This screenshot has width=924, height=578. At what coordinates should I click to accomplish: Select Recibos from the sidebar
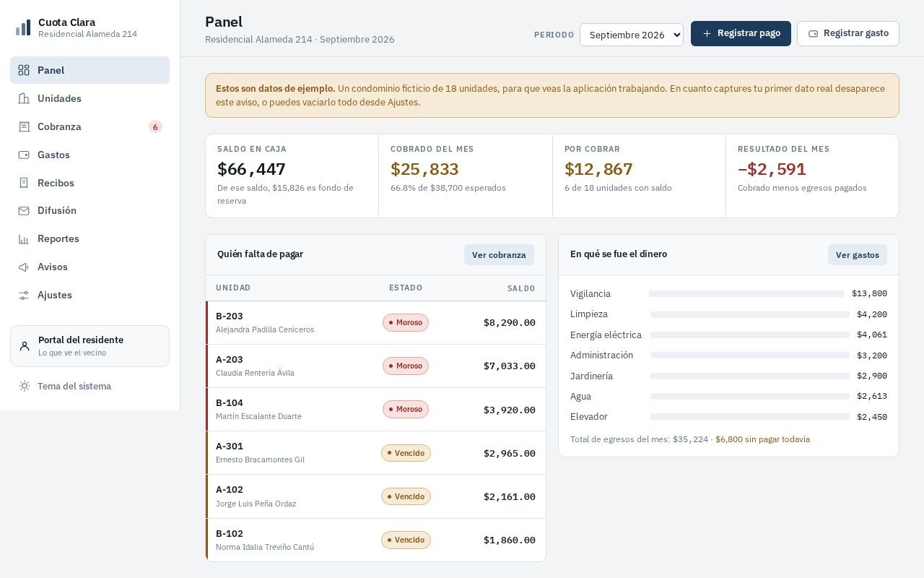(90, 183)
